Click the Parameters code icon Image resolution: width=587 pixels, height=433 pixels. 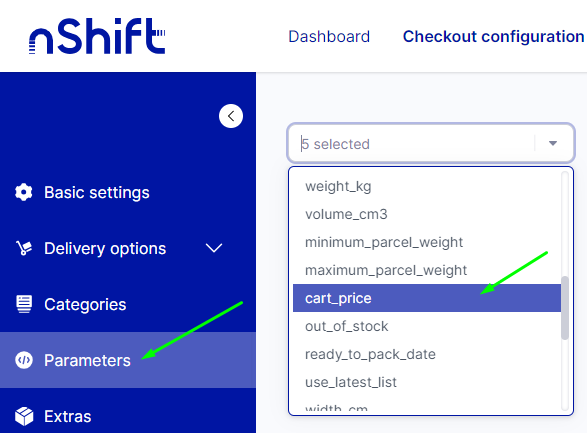[24, 360]
